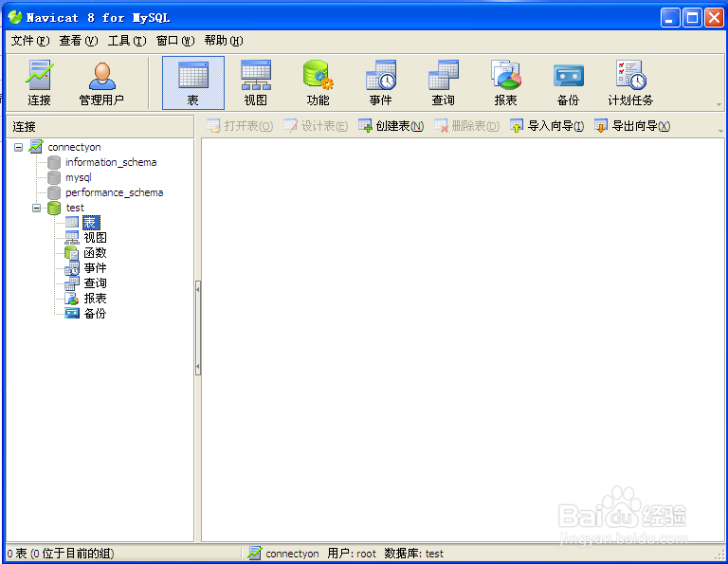Launch 导入向导(I) import wizard
728x564 pixels.
click(x=547, y=126)
